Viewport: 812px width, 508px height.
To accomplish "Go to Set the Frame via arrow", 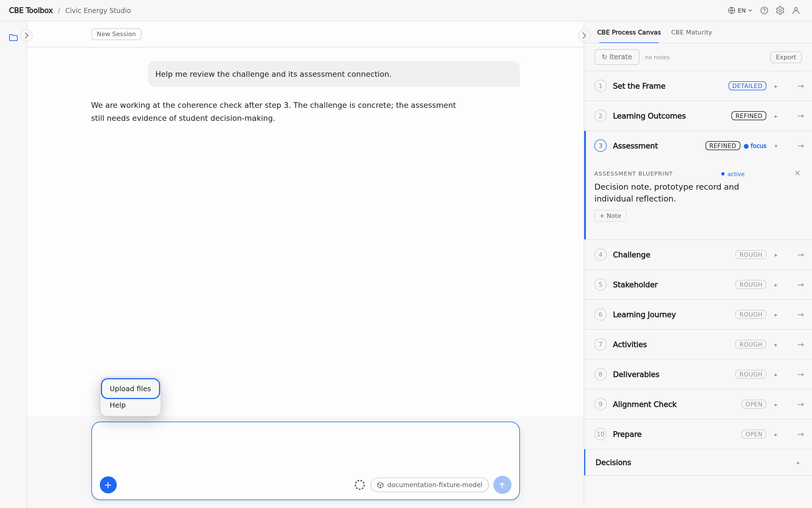I will click(x=801, y=86).
